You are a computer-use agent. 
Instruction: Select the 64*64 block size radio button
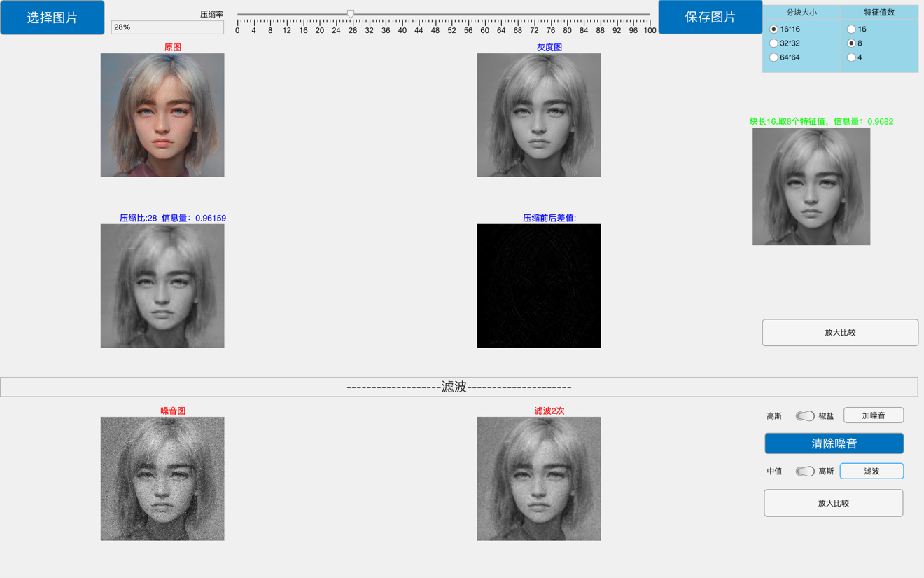[773, 57]
